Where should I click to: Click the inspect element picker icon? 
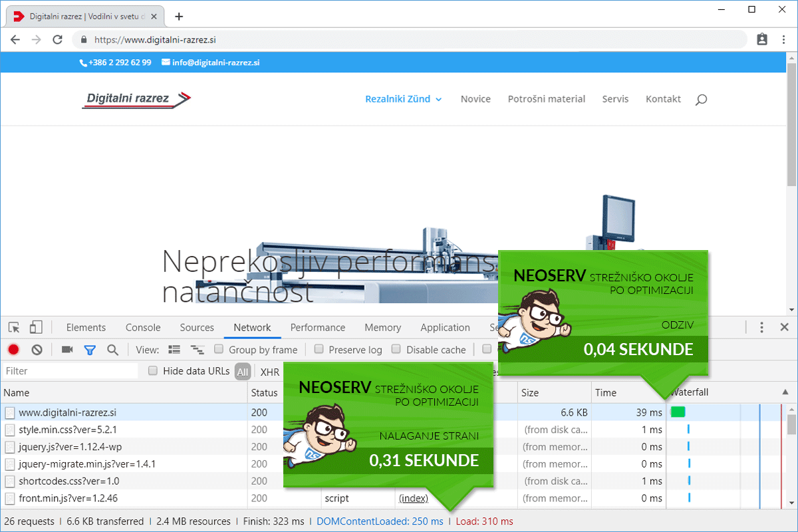tap(14, 327)
